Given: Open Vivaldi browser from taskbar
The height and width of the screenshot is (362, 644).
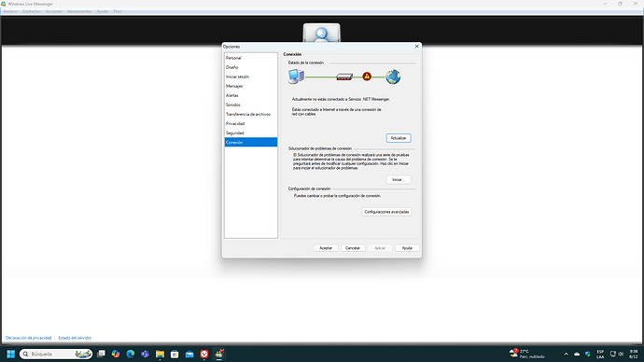Looking at the screenshot, I should click(x=204, y=354).
